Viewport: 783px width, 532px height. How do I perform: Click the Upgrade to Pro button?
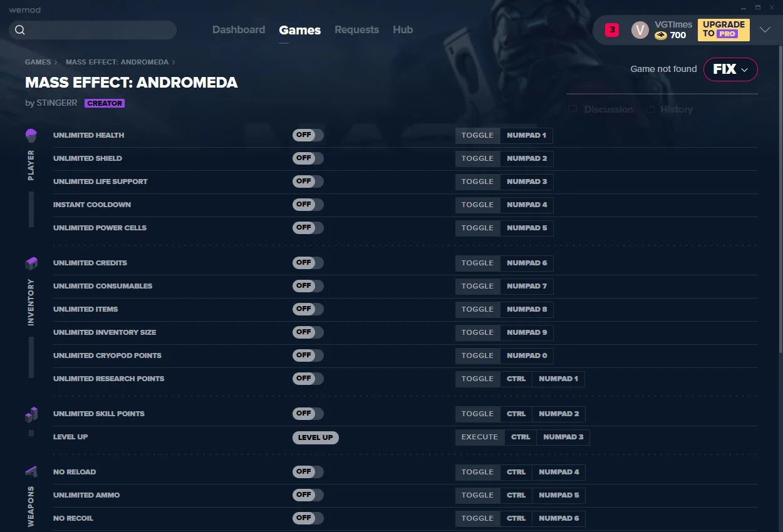click(x=723, y=29)
